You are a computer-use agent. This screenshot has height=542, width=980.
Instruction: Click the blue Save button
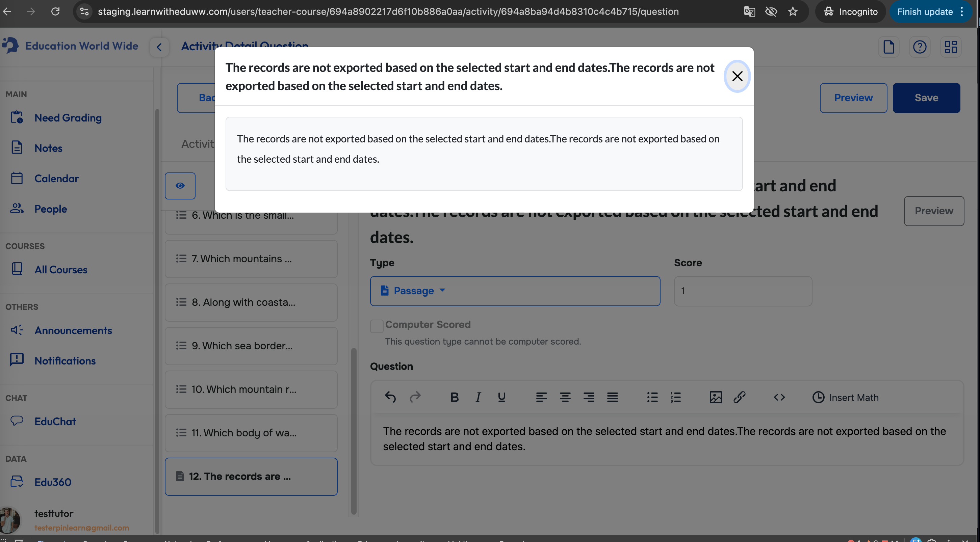pyautogui.click(x=926, y=98)
